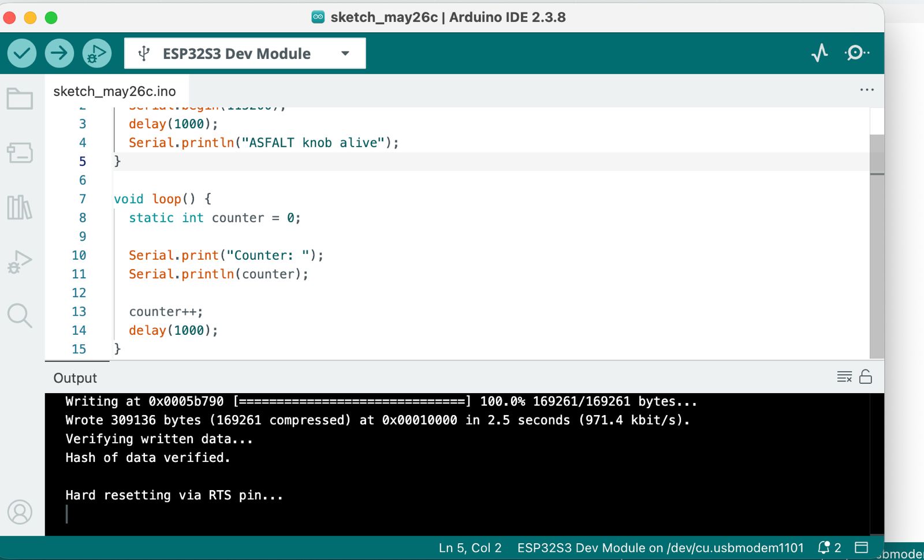Click line number 14 in the gutter
924x560 pixels.
tap(79, 330)
